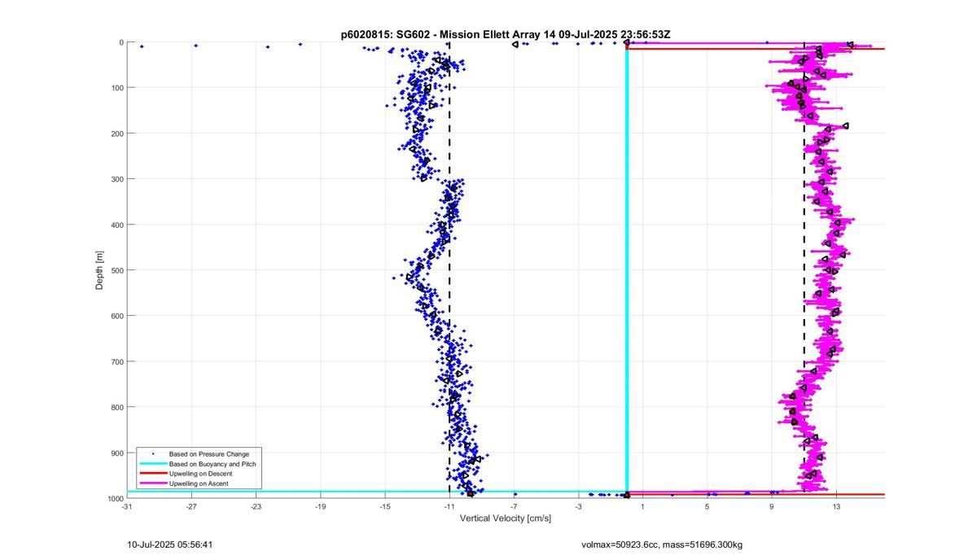Image resolution: width=977 pixels, height=560 pixels.
Task: Click the timestamp '10-Jul-2025 05:56:41'
Action: [171, 545]
